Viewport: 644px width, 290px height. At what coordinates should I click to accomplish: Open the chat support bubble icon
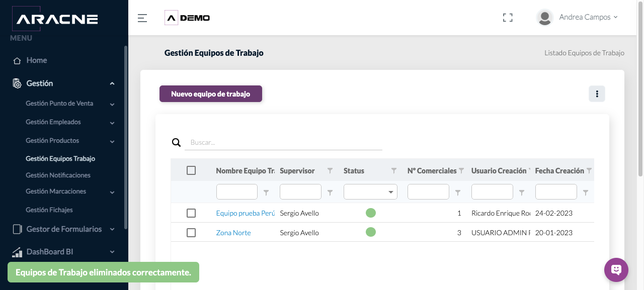point(616,270)
